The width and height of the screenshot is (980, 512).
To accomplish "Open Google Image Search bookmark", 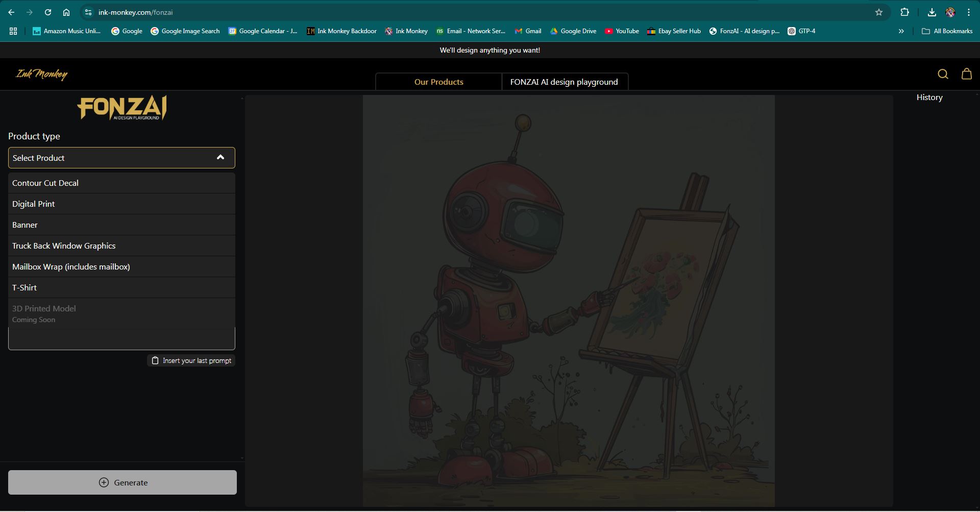I will [185, 31].
